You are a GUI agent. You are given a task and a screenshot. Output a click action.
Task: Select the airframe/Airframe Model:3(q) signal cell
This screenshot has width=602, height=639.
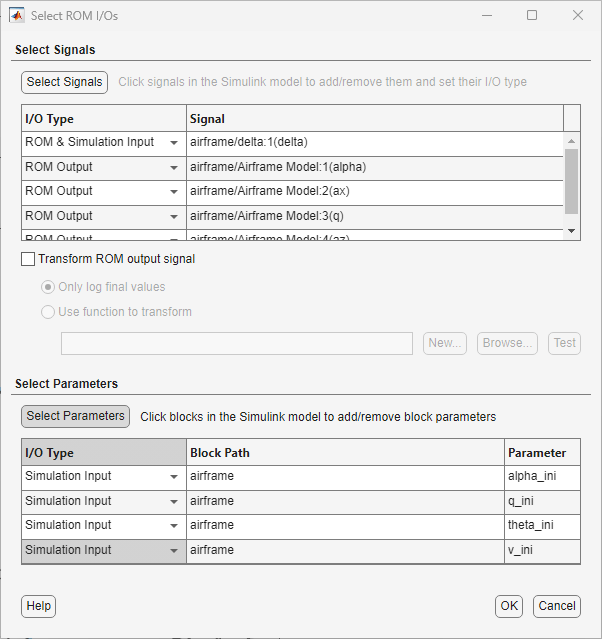pos(375,217)
